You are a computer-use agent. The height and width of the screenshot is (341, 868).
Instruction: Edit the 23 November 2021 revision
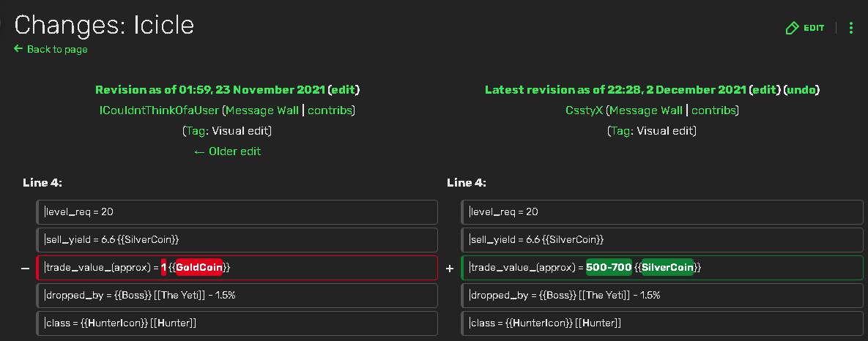344,90
